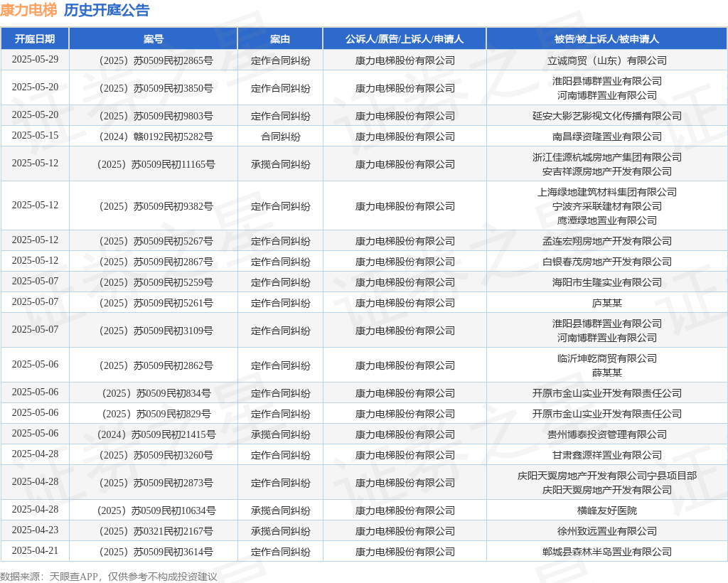The width and height of the screenshot is (728, 583).
Task: Click defendant 海阳市生隆实业有限公司
Action: pyautogui.click(x=607, y=282)
